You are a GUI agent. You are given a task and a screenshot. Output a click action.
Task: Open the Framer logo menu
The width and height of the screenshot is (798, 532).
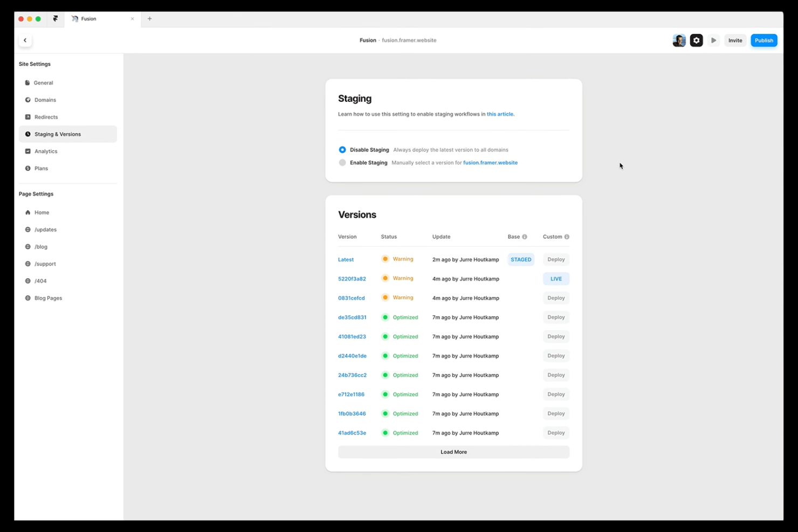click(x=55, y=19)
